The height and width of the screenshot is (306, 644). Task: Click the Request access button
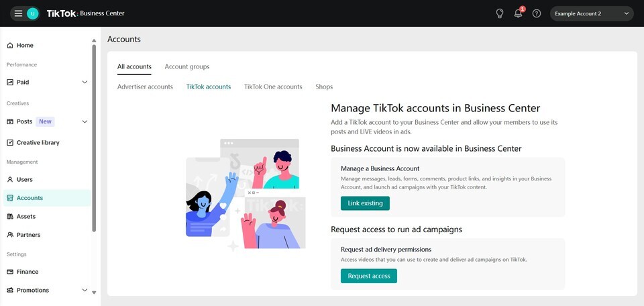pos(368,276)
